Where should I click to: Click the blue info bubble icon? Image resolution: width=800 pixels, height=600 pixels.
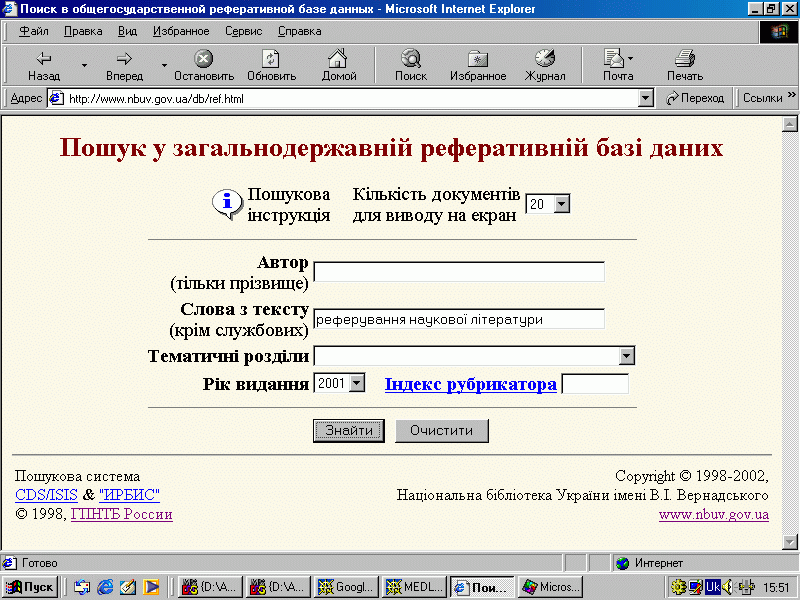[227, 204]
